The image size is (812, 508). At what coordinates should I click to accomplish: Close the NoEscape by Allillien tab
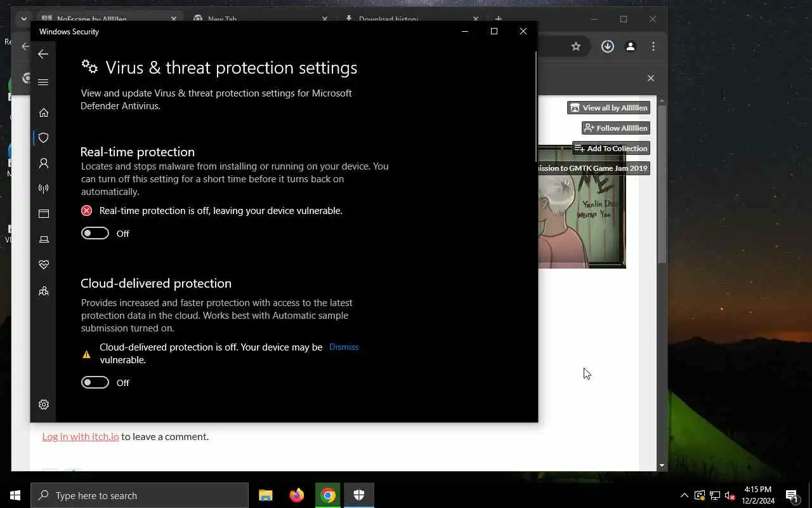tap(174, 19)
